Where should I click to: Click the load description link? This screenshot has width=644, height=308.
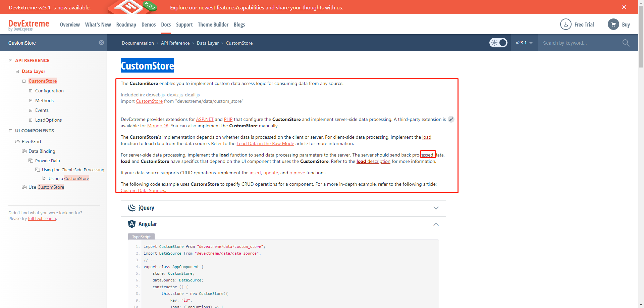(x=373, y=161)
